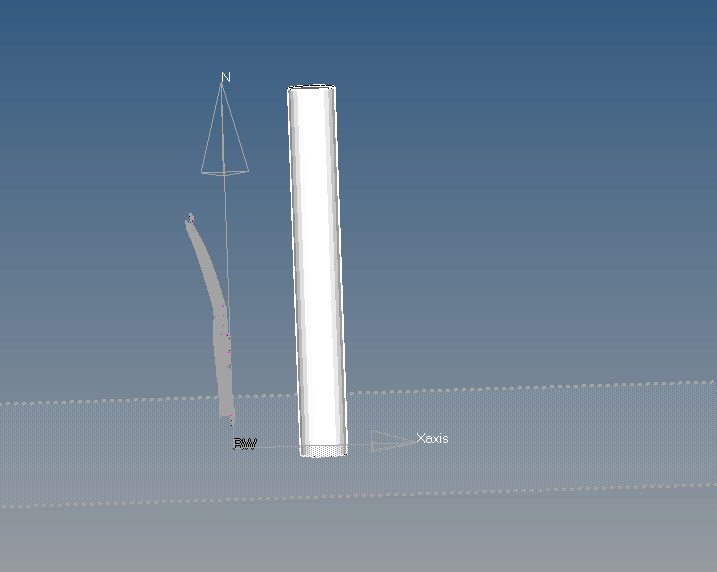Image resolution: width=717 pixels, height=572 pixels.
Task: Click the RW origin label
Action: (x=245, y=443)
